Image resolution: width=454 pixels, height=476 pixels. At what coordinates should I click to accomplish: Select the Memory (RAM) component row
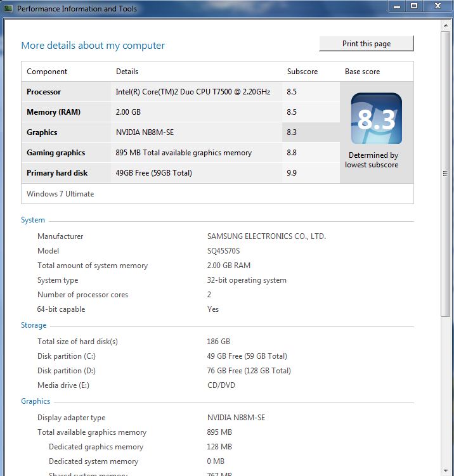[180, 112]
